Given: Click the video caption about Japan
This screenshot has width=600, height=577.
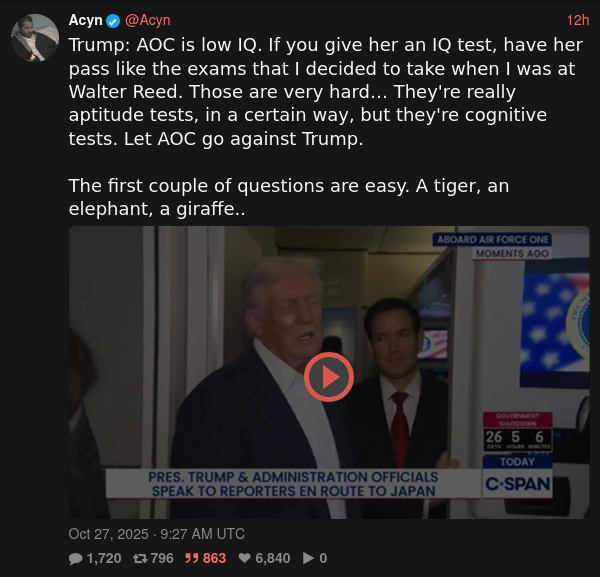Looking at the screenshot, I should [293, 484].
